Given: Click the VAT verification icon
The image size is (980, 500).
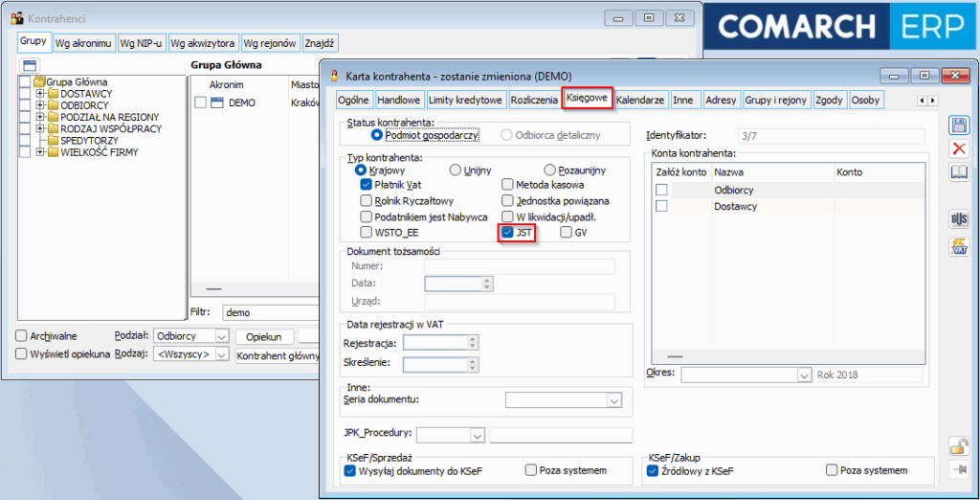Looking at the screenshot, I should tap(958, 246).
